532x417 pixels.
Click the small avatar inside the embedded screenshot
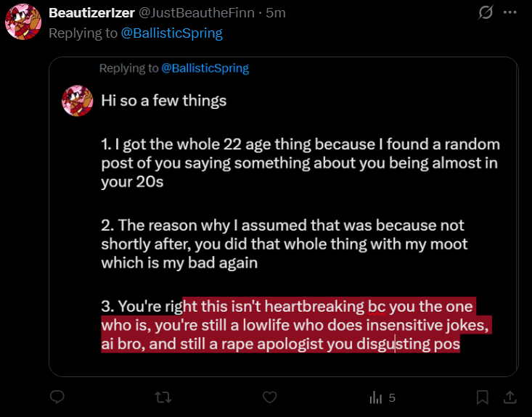tap(77, 100)
